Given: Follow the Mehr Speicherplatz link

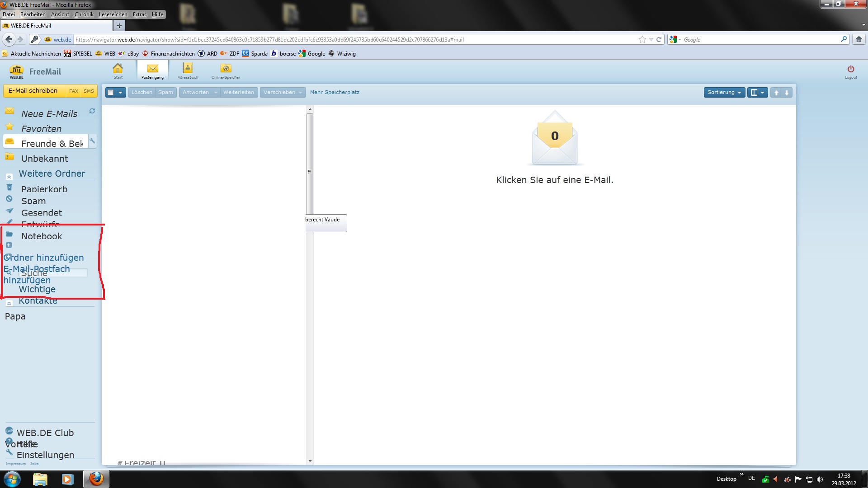Looking at the screenshot, I should click(335, 92).
